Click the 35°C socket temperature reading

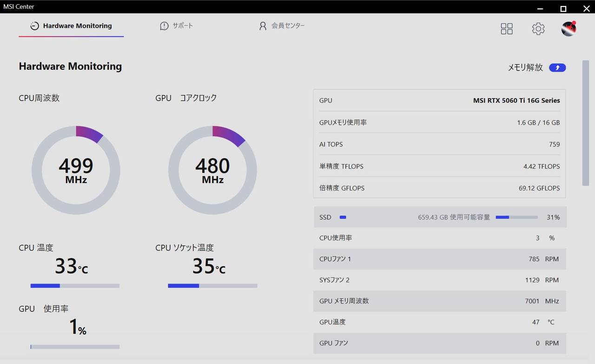(x=209, y=266)
